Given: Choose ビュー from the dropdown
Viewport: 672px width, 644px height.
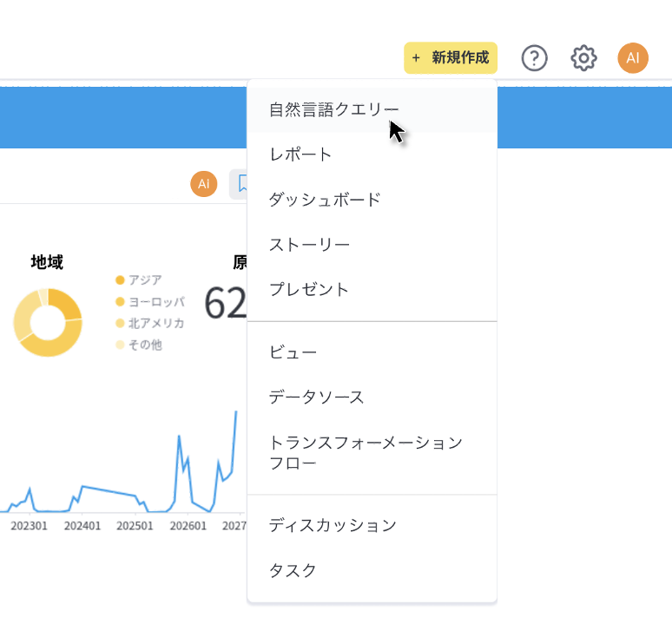Looking at the screenshot, I should coord(293,352).
